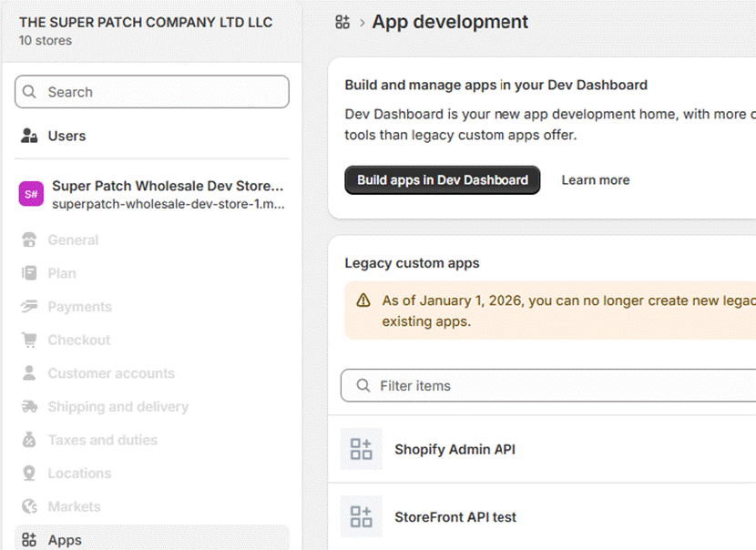Click the Apps grid icon in sidebar
The height and width of the screenshot is (550, 756).
(29, 540)
